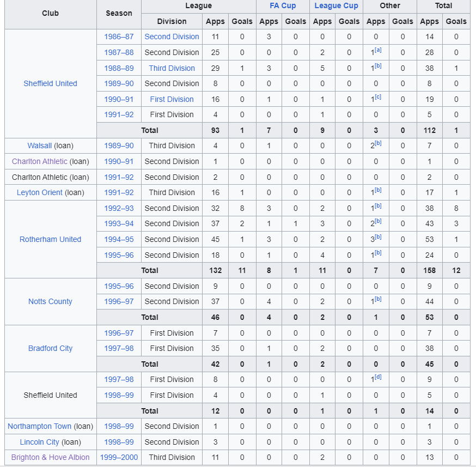Jump to footnote [c] in the Other column
Screen dimensions: 476x467
click(378, 97)
